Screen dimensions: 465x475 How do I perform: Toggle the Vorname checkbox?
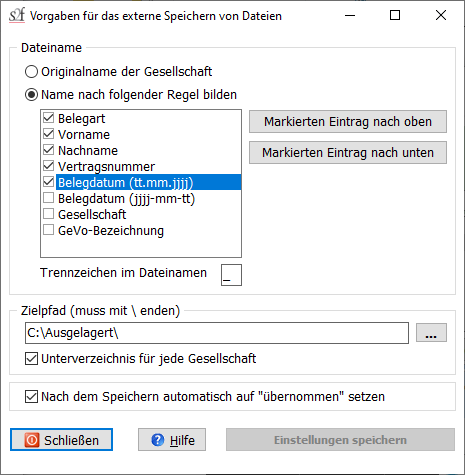pos(49,134)
